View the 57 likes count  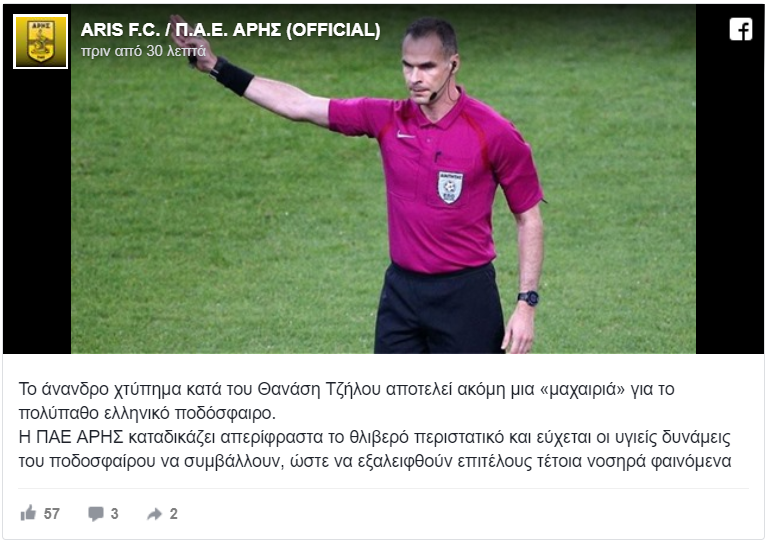51,514
